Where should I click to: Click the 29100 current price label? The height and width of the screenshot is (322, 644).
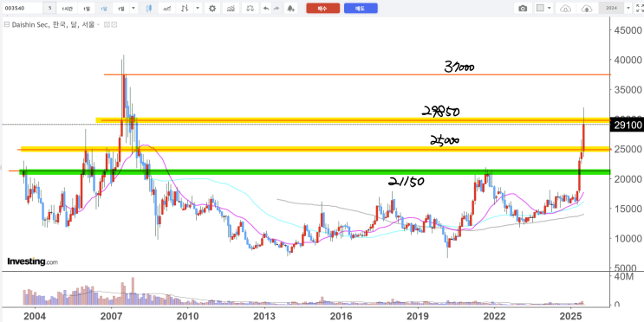[628, 125]
